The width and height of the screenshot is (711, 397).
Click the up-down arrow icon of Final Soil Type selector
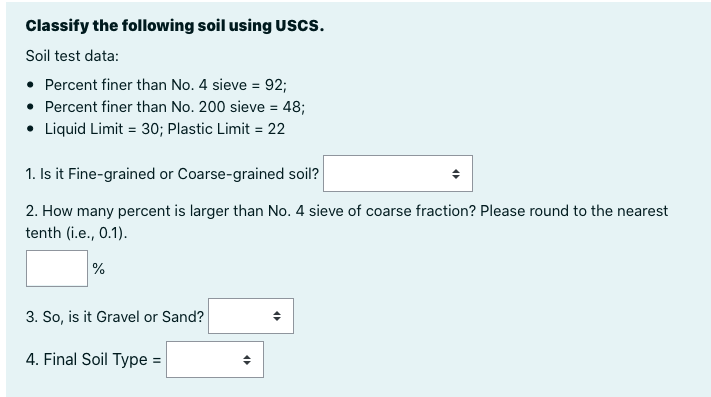tap(247, 360)
